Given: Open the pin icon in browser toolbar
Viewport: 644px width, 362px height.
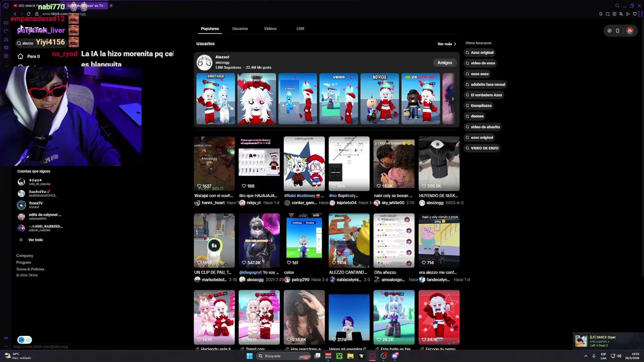Looking at the screenshot, I should [x=601, y=14].
